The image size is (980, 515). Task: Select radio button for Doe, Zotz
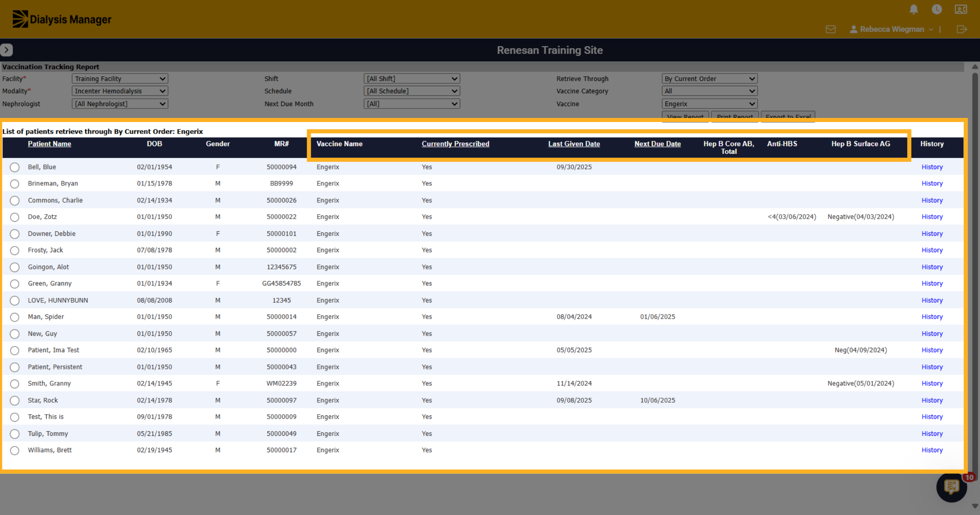(x=15, y=217)
